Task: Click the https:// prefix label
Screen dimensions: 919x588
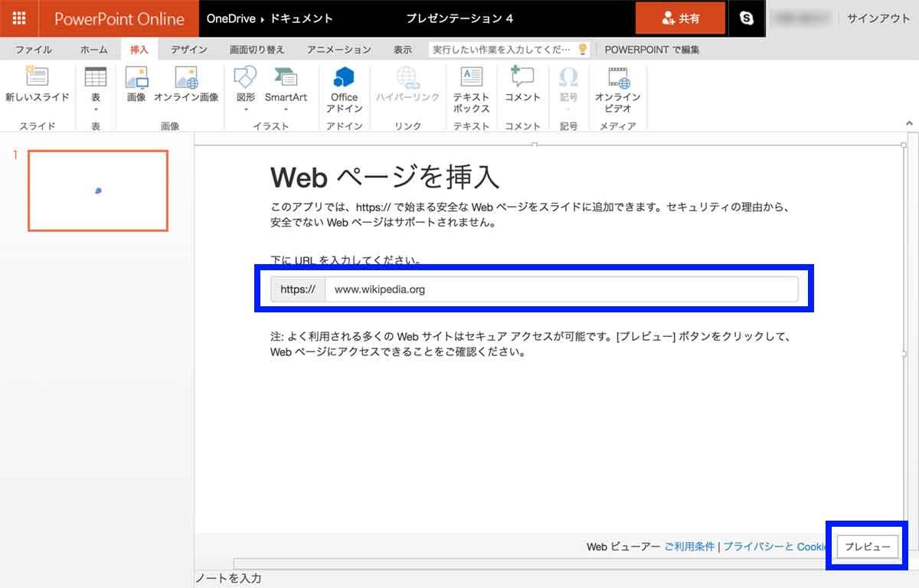Action: [x=298, y=289]
